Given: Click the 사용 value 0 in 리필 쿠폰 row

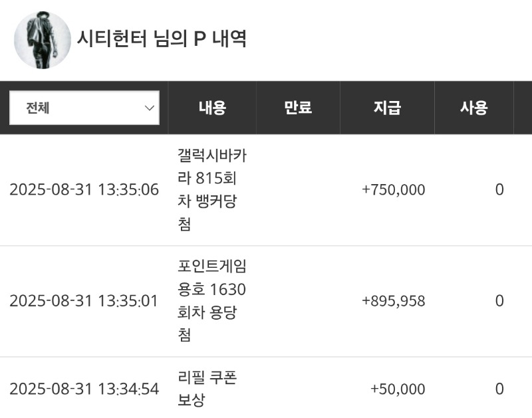Looking at the screenshot, I should 499,389.
